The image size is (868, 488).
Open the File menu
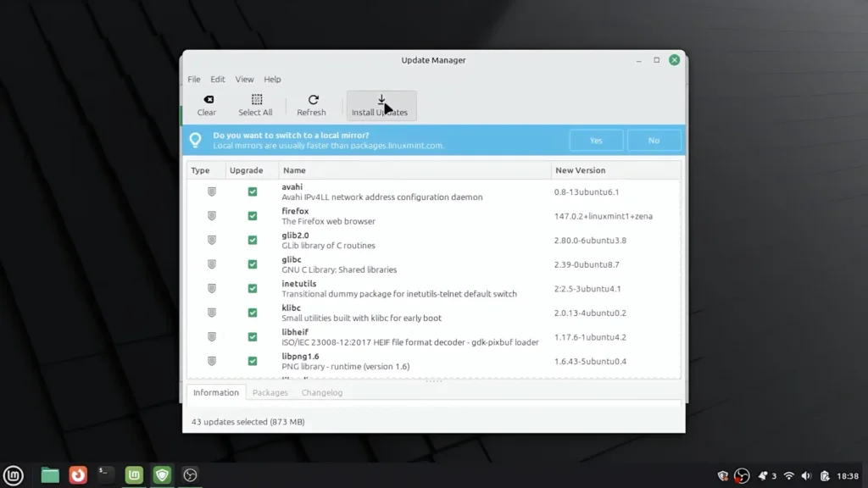click(x=194, y=79)
